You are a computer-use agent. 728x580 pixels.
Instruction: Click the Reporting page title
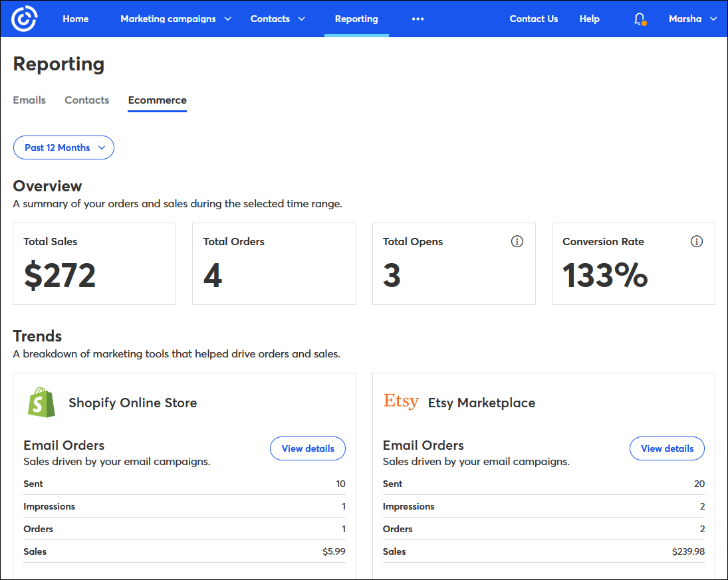[59, 64]
